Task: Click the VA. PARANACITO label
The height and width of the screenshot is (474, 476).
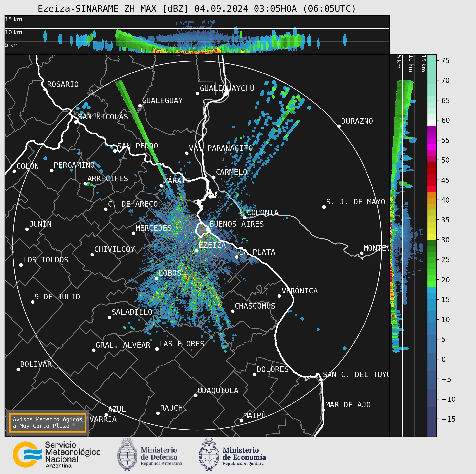Action: click(x=221, y=148)
